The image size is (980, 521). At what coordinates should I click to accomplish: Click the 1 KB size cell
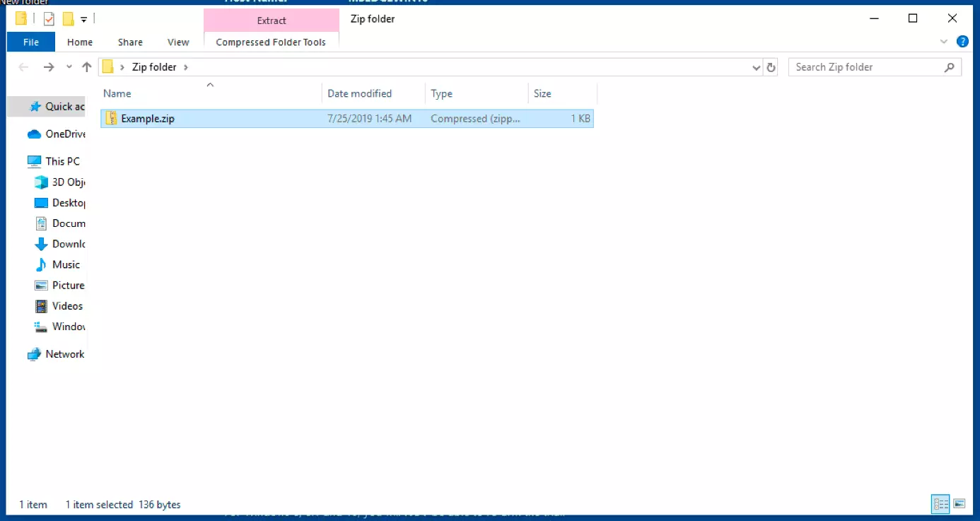(x=581, y=119)
